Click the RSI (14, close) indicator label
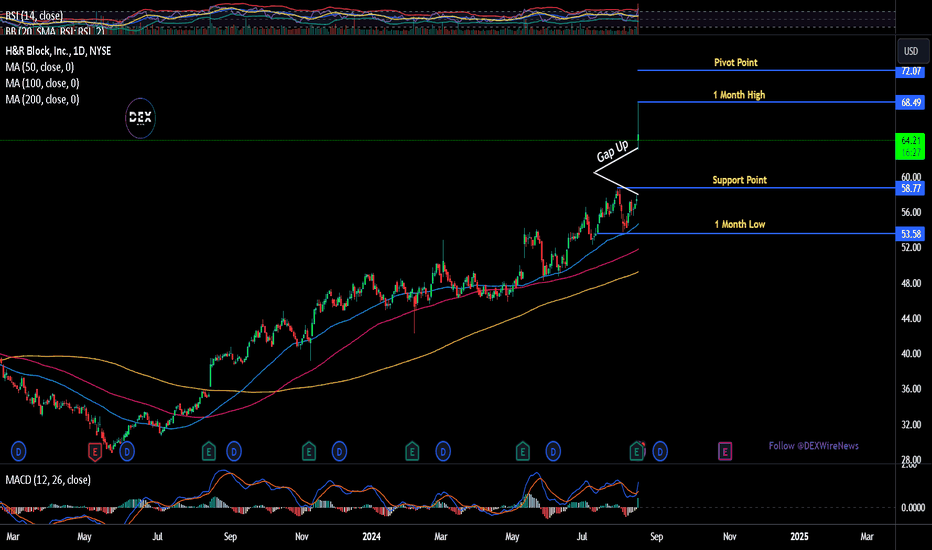 point(34,15)
